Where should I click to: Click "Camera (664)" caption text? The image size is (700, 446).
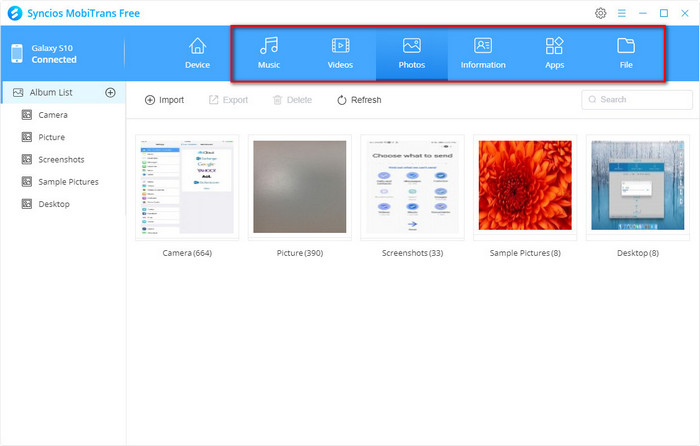coord(187,253)
